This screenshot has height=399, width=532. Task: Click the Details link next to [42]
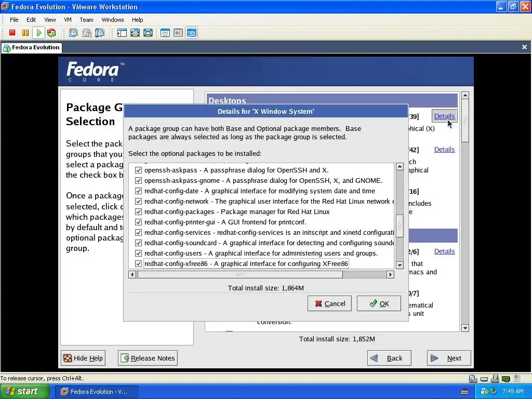(x=445, y=149)
